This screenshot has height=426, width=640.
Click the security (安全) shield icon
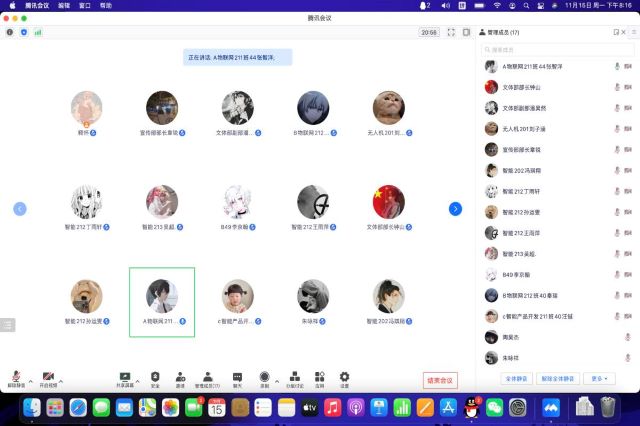pyautogui.click(x=155, y=378)
